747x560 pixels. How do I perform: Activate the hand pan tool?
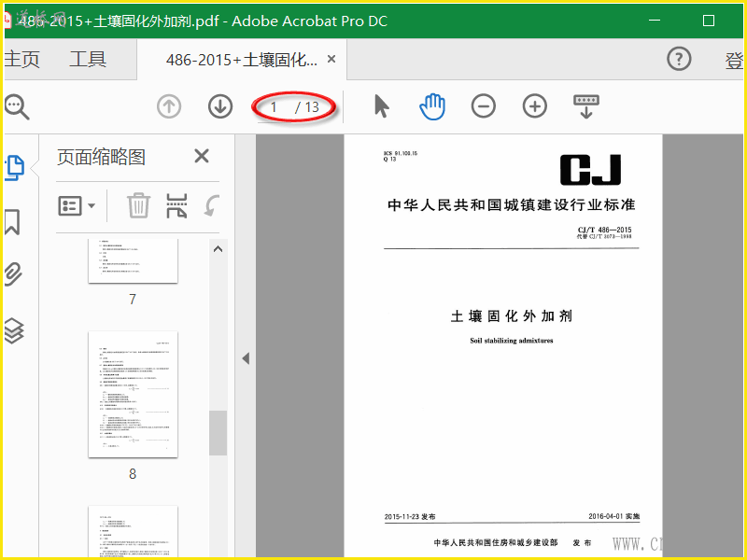tap(432, 106)
